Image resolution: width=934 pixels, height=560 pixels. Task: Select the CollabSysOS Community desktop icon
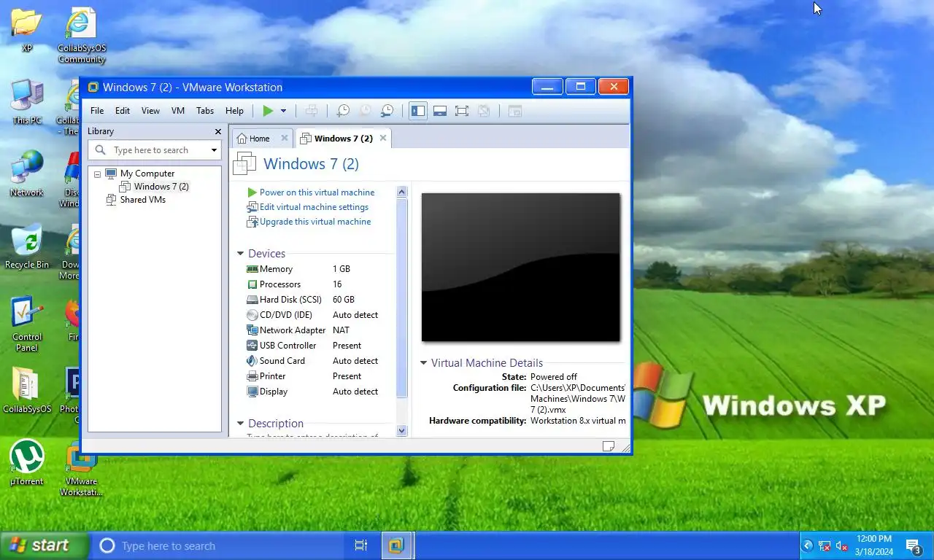tap(81, 35)
